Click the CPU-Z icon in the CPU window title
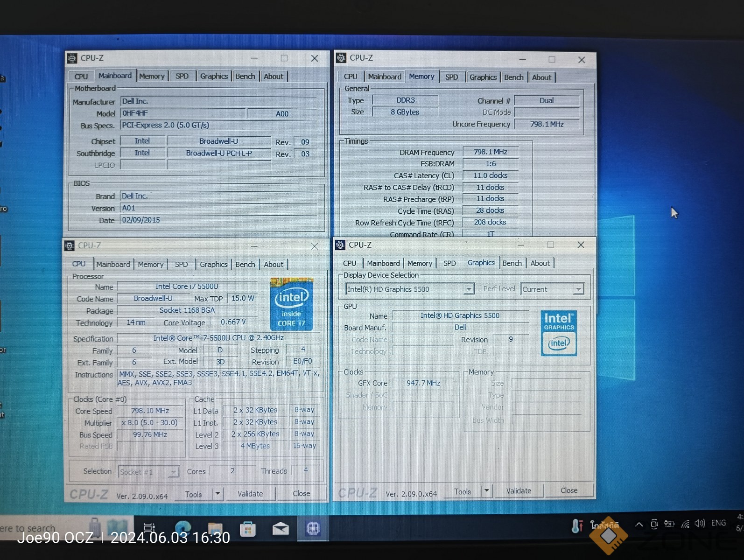This screenshot has height=560, width=744. click(x=70, y=245)
